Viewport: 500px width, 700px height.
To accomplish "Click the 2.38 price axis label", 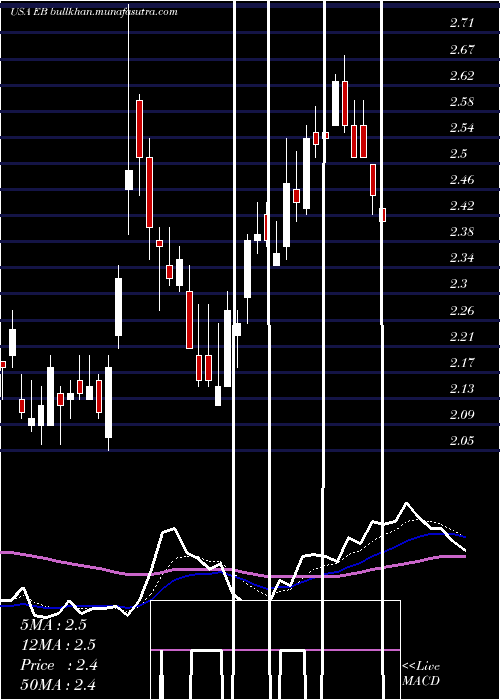I will click(x=462, y=232).
